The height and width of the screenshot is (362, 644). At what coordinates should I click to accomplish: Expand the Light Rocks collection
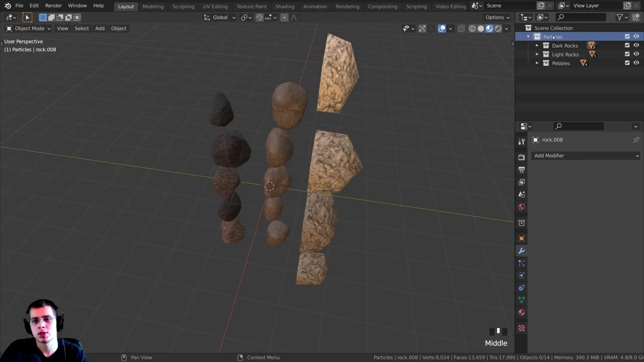(537, 54)
